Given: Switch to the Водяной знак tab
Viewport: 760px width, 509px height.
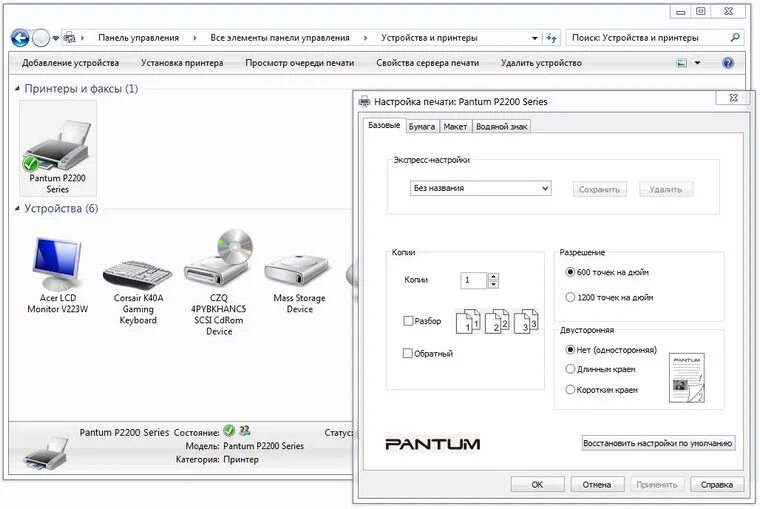Looking at the screenshot, I should click(x=501, y=127).
